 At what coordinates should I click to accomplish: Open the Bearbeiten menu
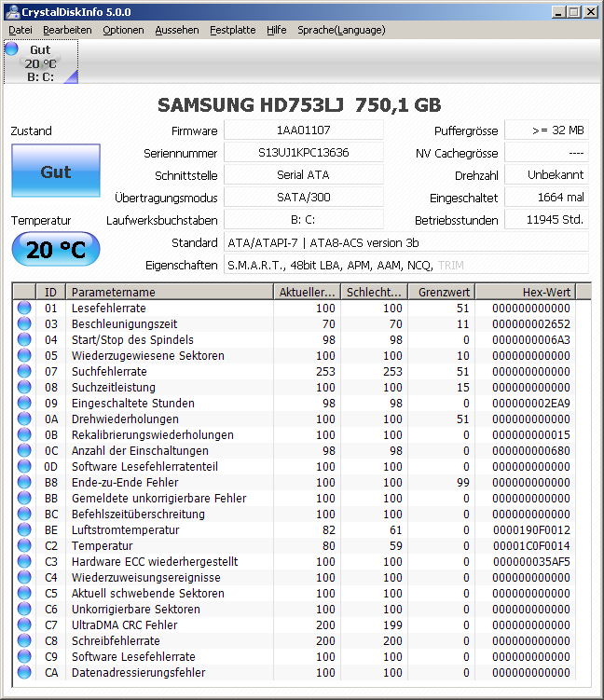tap(67, 30)
